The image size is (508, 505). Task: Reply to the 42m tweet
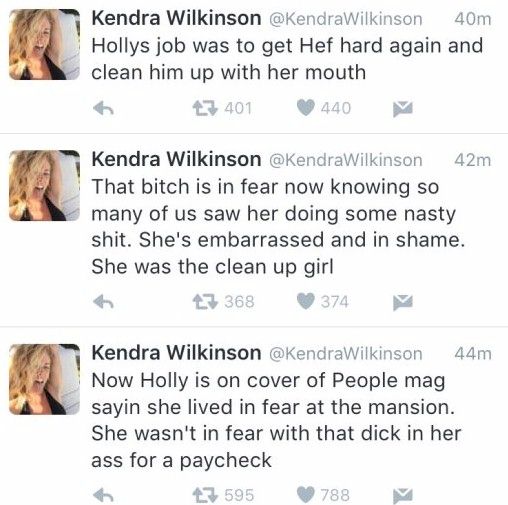(103, 302)
